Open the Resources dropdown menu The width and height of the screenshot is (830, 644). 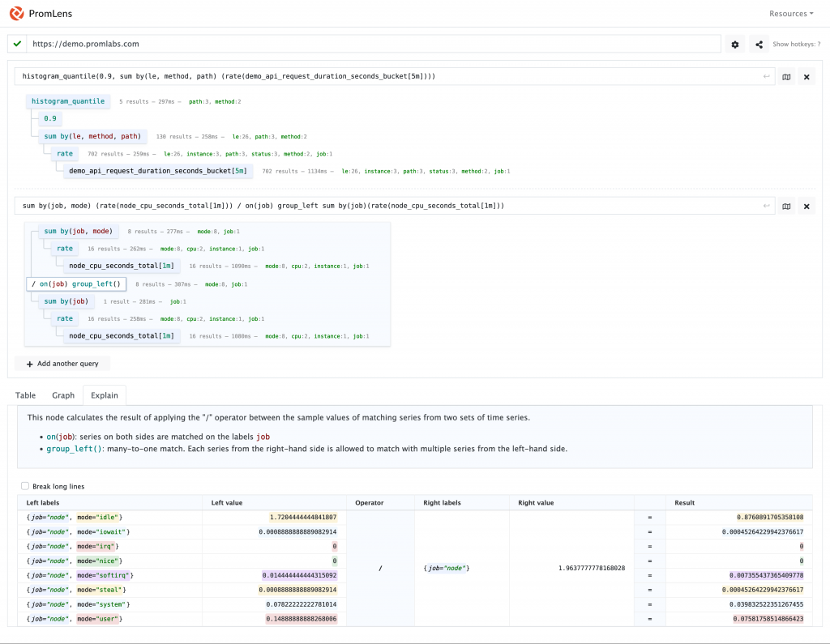(x=791, y=14)
